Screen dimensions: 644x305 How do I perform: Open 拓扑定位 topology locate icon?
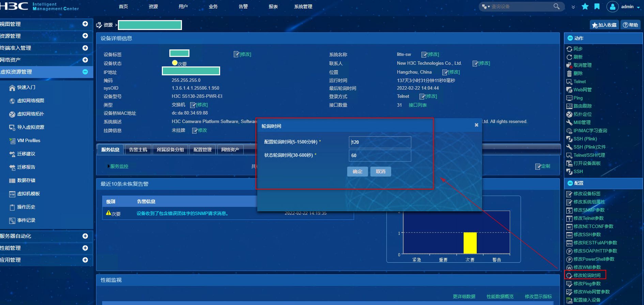coord(569,115)
